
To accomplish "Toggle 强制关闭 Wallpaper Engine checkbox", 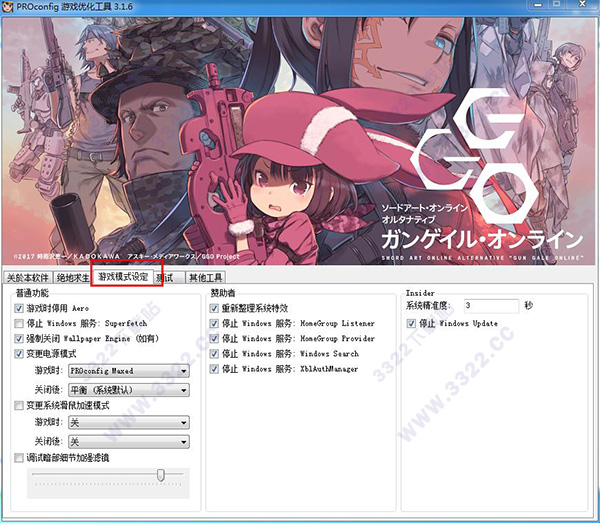I will pos(19,339).
